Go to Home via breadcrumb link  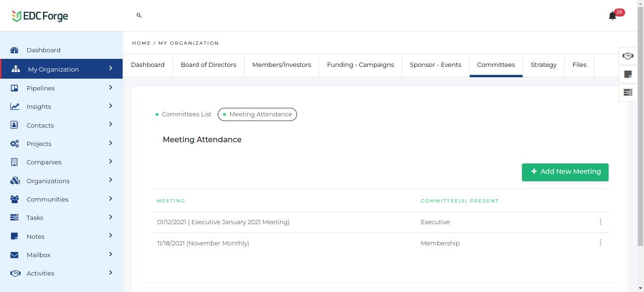[141, 43]
